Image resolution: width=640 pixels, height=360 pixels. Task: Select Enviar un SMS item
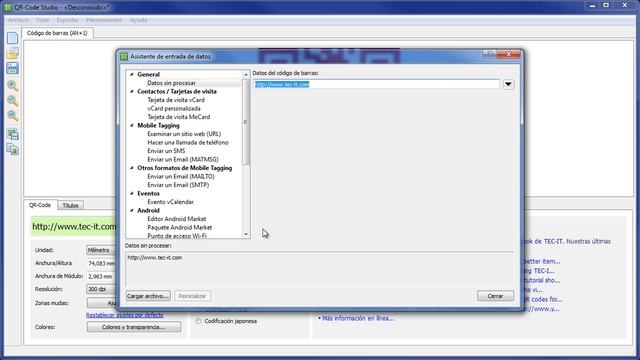point(166,151)
